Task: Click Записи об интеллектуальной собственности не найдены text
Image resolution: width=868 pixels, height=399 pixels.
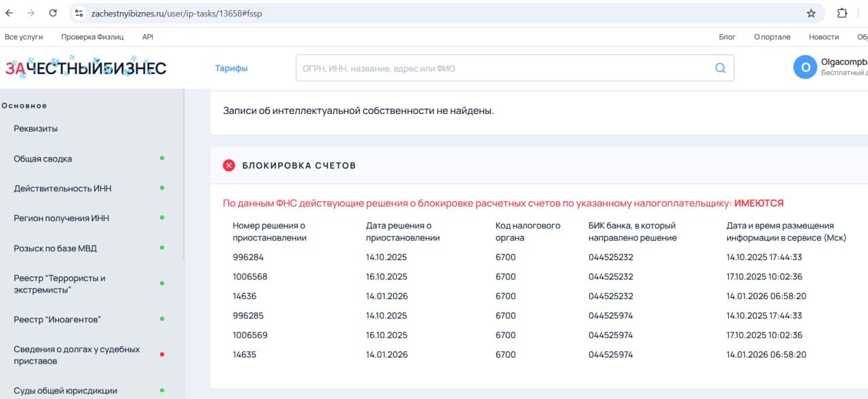Action: coord(359,110)
